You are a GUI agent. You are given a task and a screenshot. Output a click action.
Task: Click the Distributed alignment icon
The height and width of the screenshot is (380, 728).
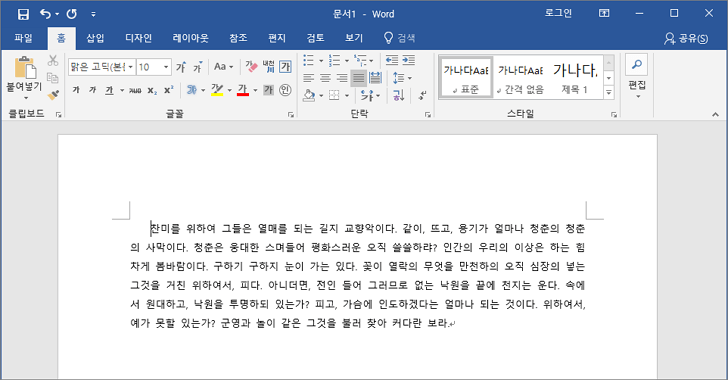click(375, 78)
